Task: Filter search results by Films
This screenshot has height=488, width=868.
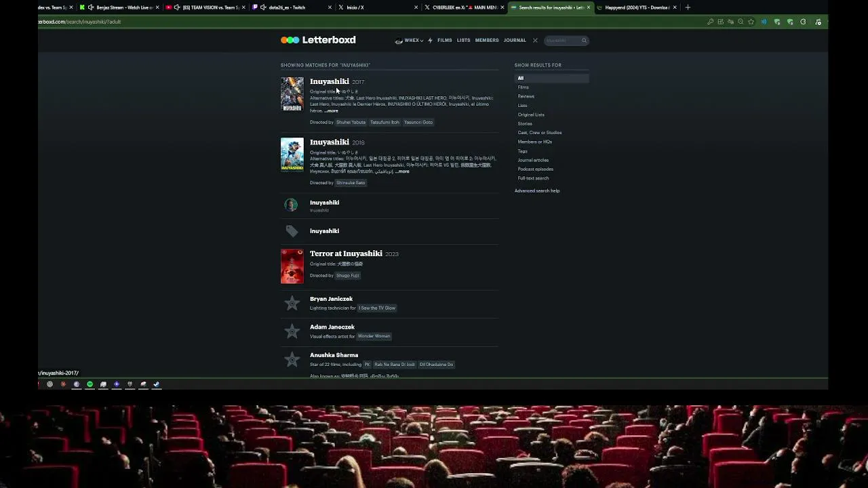Action: (524, 87)
